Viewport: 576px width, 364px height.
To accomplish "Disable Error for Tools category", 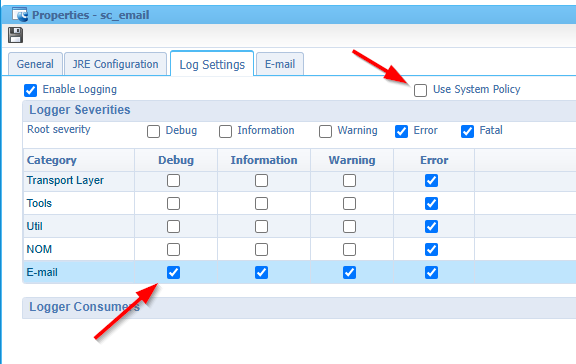I will (431, 203).
